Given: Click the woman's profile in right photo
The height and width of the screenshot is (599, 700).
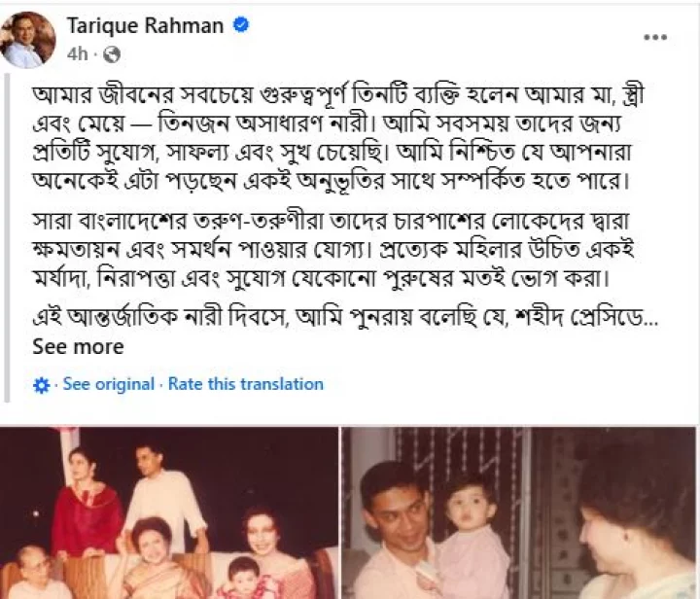Looking at the screenshot, I should click(x=636, y=527).
